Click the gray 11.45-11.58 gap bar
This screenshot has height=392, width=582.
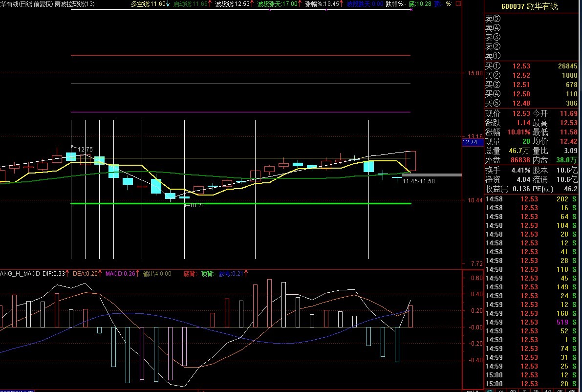tap(431, 174)
